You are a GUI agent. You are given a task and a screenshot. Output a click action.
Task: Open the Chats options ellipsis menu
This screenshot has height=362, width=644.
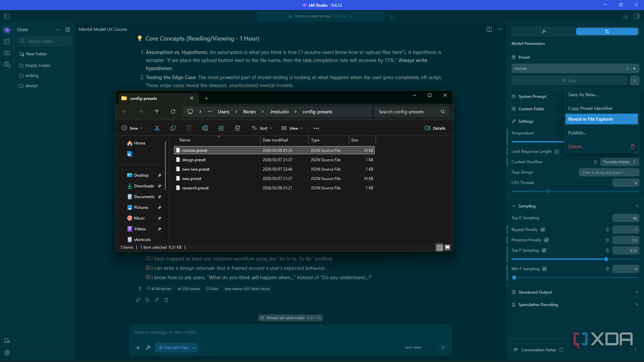[57, 29]
